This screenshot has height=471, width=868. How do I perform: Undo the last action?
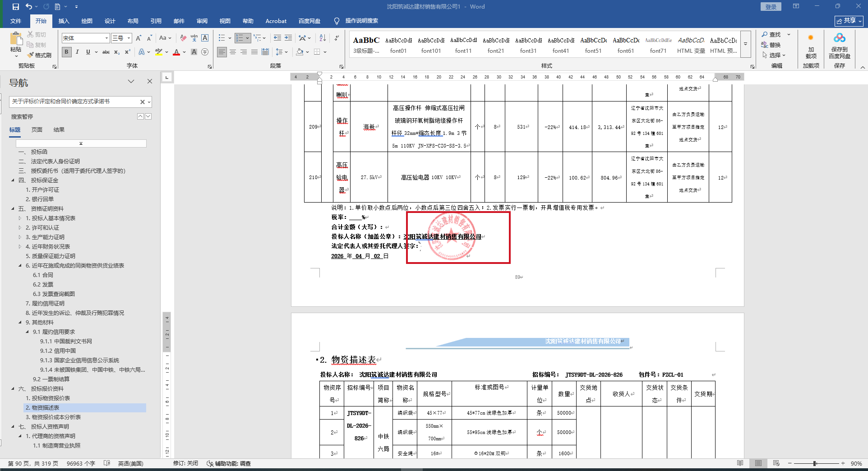click(29, 7)
